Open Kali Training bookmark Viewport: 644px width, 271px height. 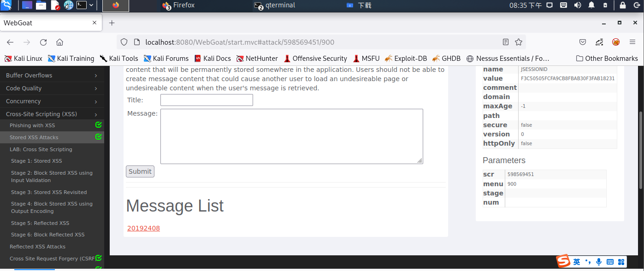71,59
